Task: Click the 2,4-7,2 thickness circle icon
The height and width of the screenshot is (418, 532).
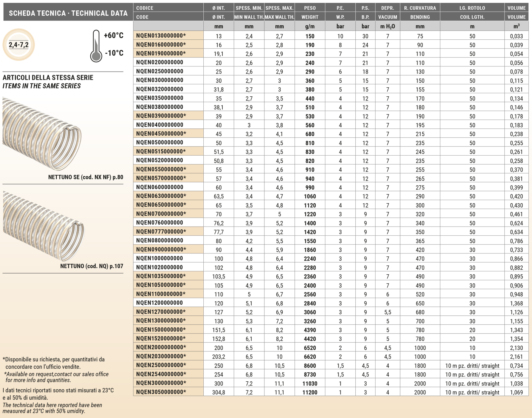Action: click(19, 45)
